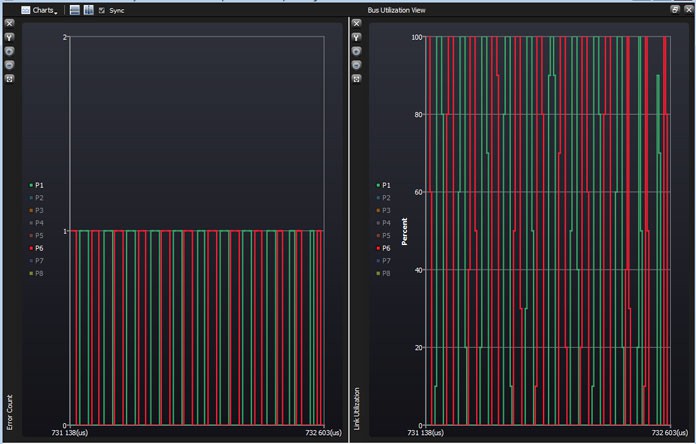The image size is (696, 444).
Task: Toggle P4 series in Link Utilization legend
Action: tap(384, 223)
